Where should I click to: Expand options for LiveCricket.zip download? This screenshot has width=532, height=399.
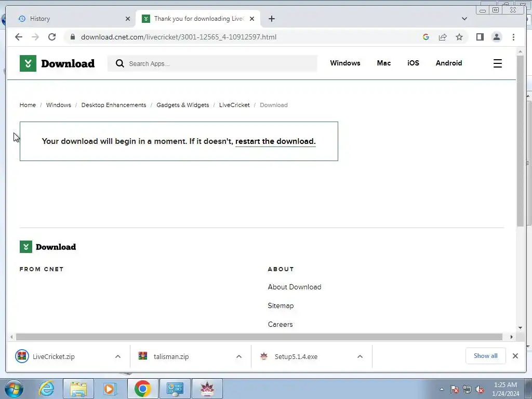[x=118, y=356]
